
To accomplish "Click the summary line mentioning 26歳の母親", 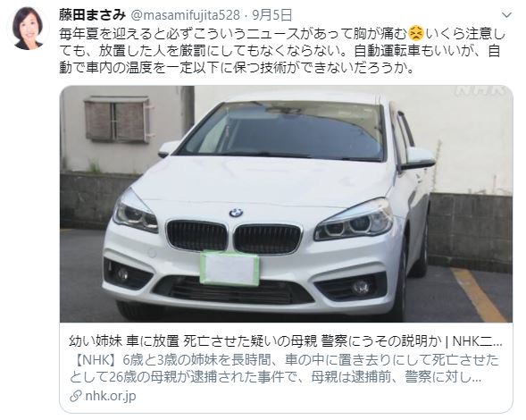I will click(275, 377).
